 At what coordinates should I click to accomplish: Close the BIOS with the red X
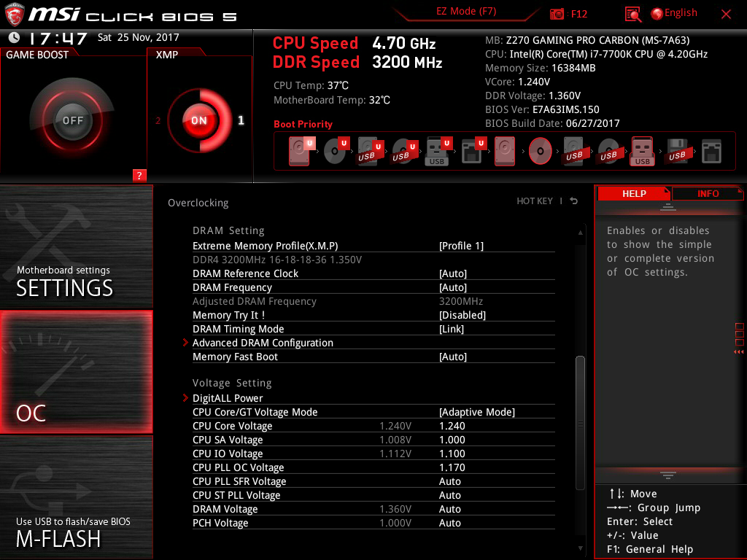click(x=726, y=15)
